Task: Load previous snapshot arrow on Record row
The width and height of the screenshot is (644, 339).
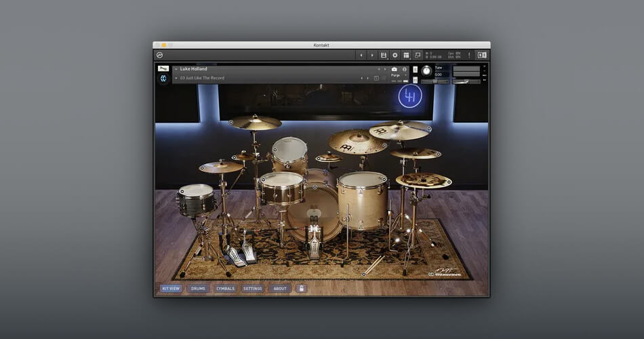Action: click(361, 78)
